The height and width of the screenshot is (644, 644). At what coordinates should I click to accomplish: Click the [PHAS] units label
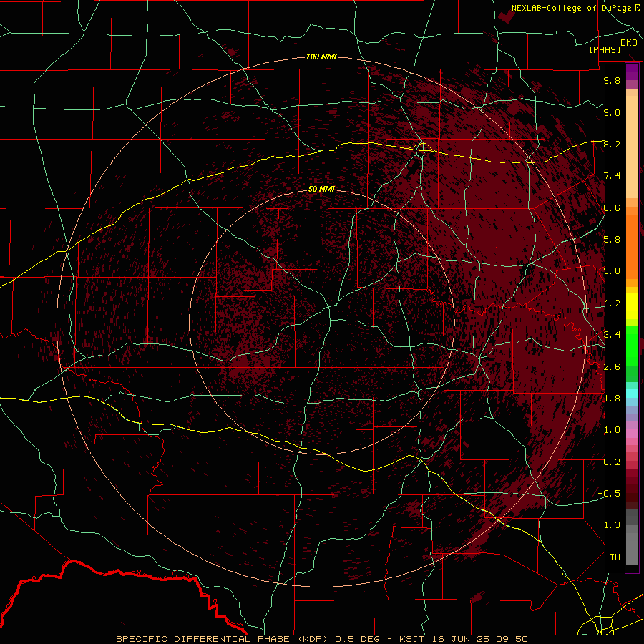pyautogui.click(x=605, y=50)
